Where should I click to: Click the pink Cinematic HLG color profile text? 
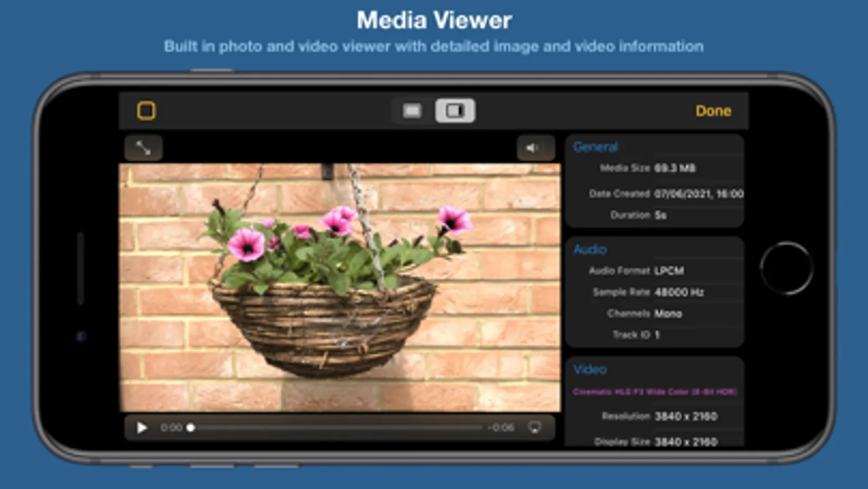point(655,392)
